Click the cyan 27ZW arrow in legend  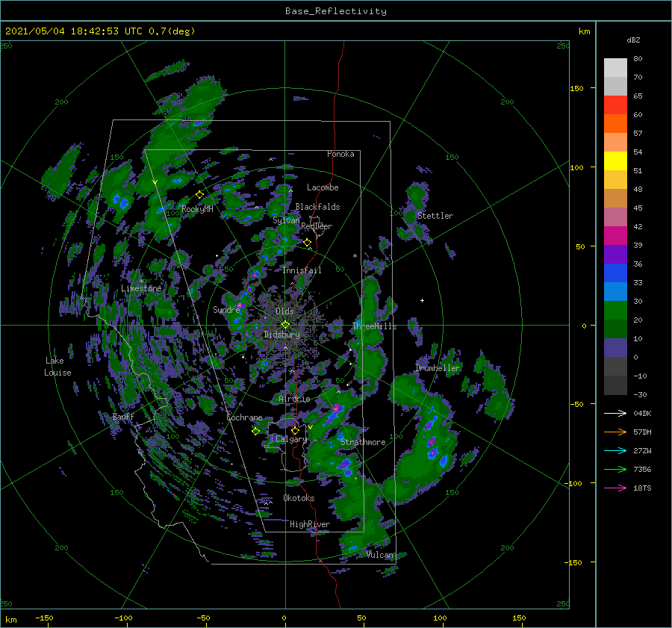point(615,450)
